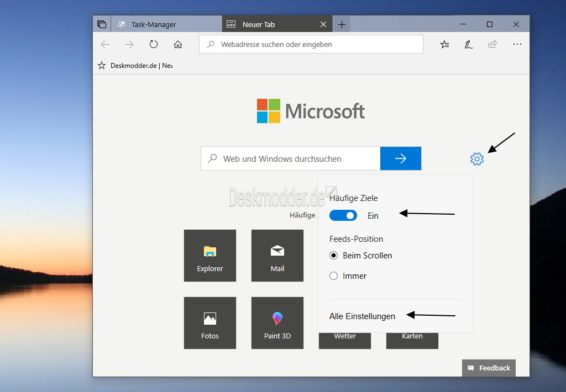
Task: Close the Neuer Tab tab
Action: (323, 24)
